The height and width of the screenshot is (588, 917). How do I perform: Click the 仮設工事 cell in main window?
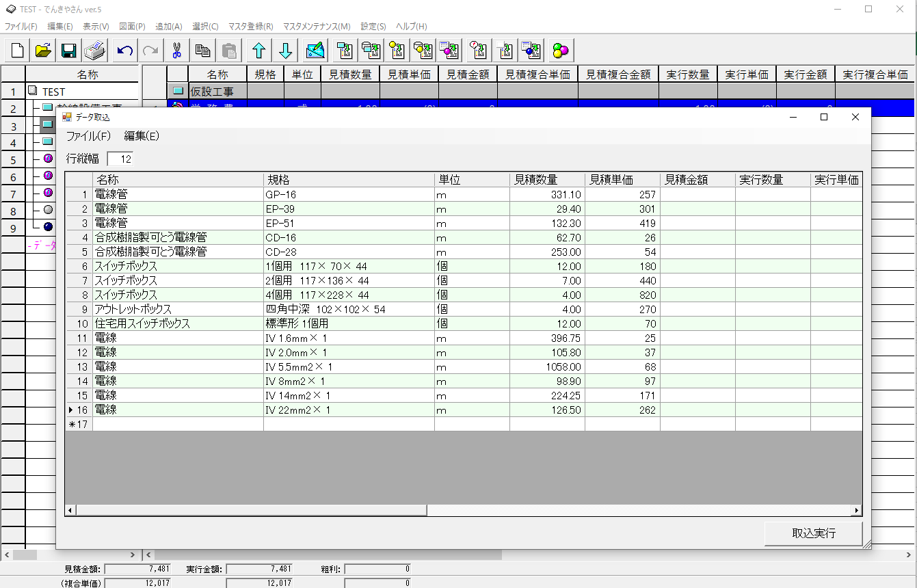(x=217, y=91)
